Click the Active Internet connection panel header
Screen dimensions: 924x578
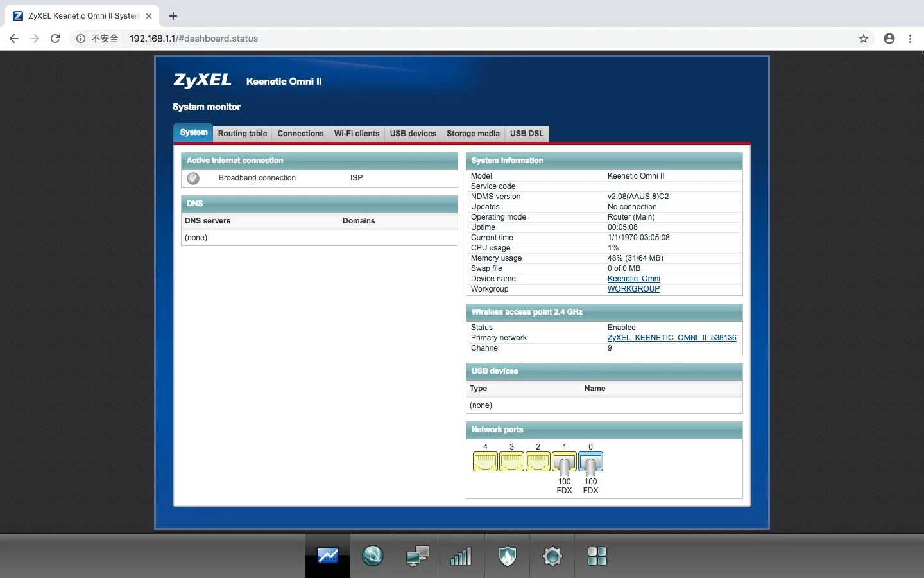tap(320, 161)
